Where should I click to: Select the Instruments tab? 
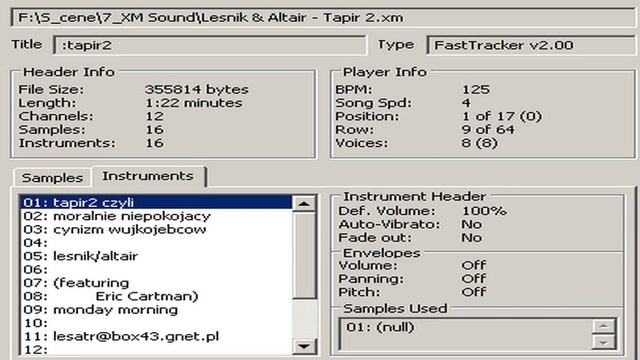click(148, 176)
